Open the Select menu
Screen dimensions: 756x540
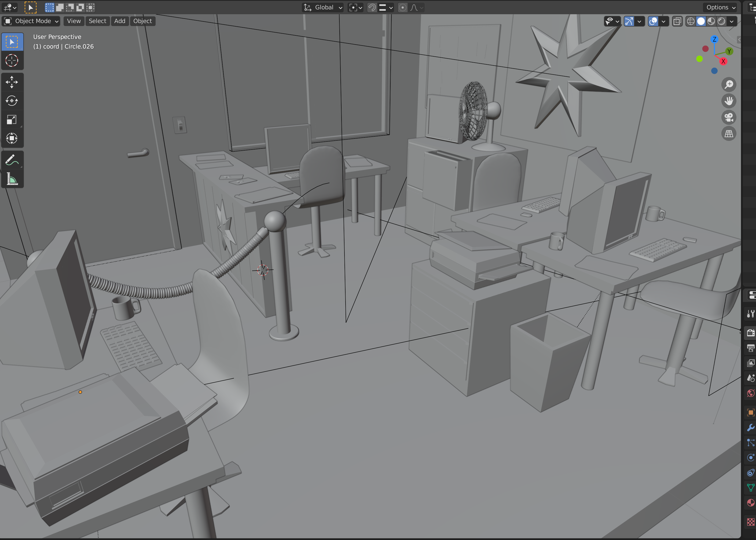pyautogui.click(x=97, y=21)
